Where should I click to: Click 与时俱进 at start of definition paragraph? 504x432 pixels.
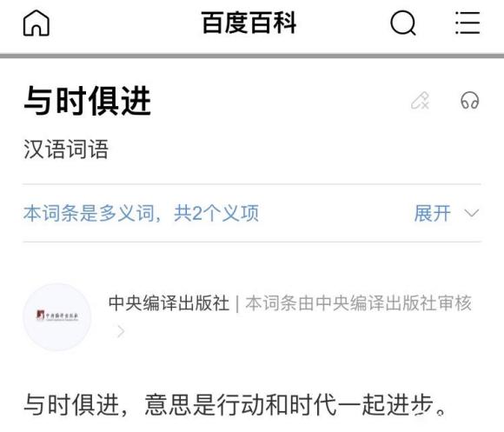[x=71, y=404]
